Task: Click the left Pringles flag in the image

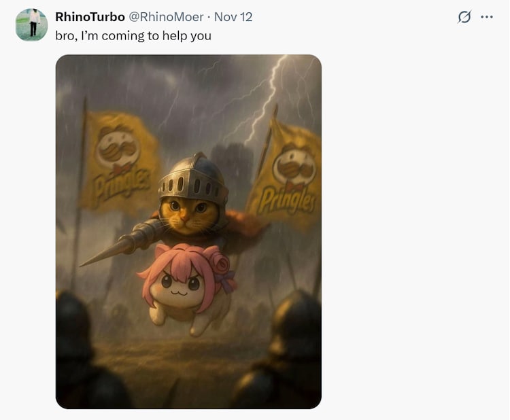Action: point(120,163)
